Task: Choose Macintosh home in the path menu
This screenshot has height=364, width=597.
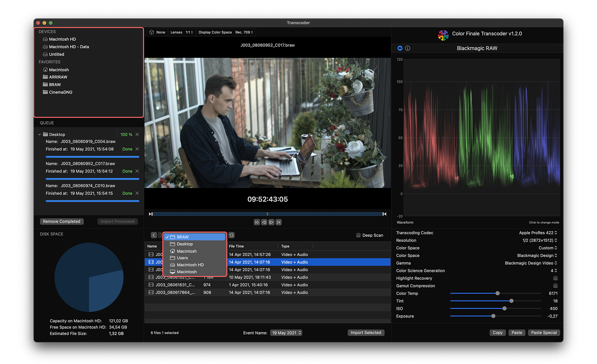Action: coord(195,251)
